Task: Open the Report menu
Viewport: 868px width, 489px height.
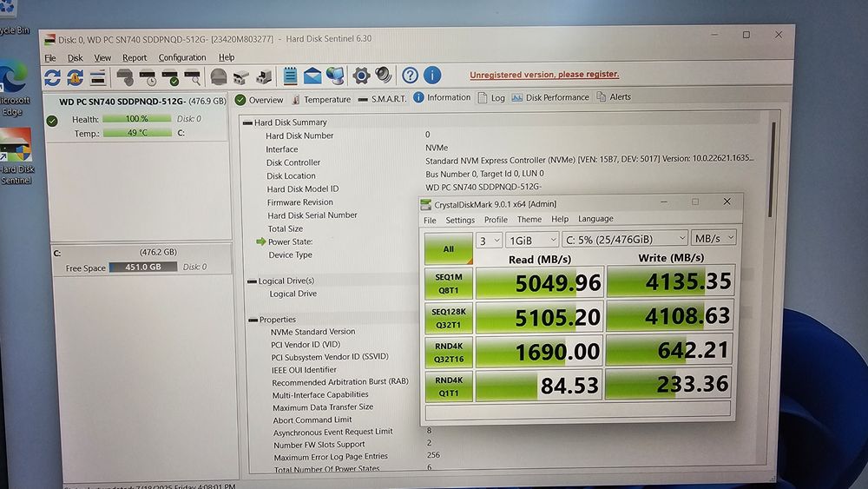Action: tap(135, 57)
